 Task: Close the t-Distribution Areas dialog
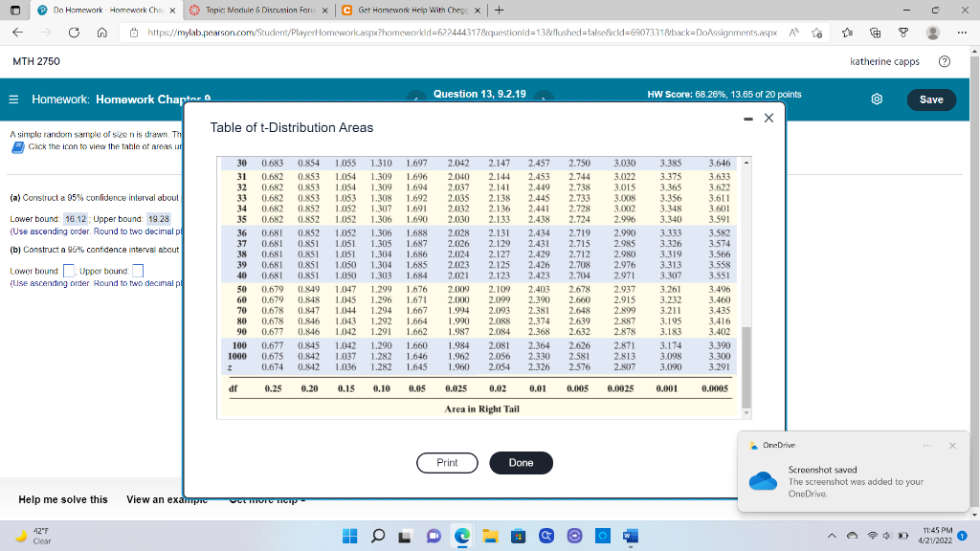tap(768, 118)
